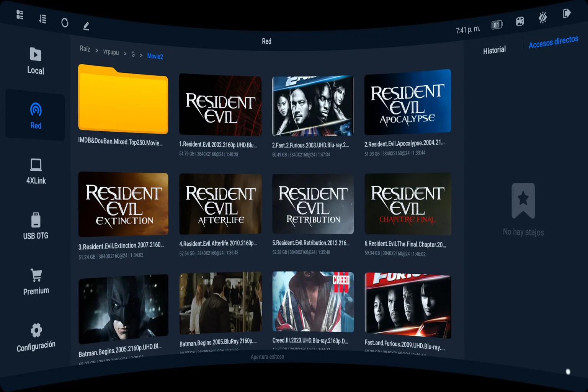Play Resident Evil Extinction thumbnail

tap(123, 204)
